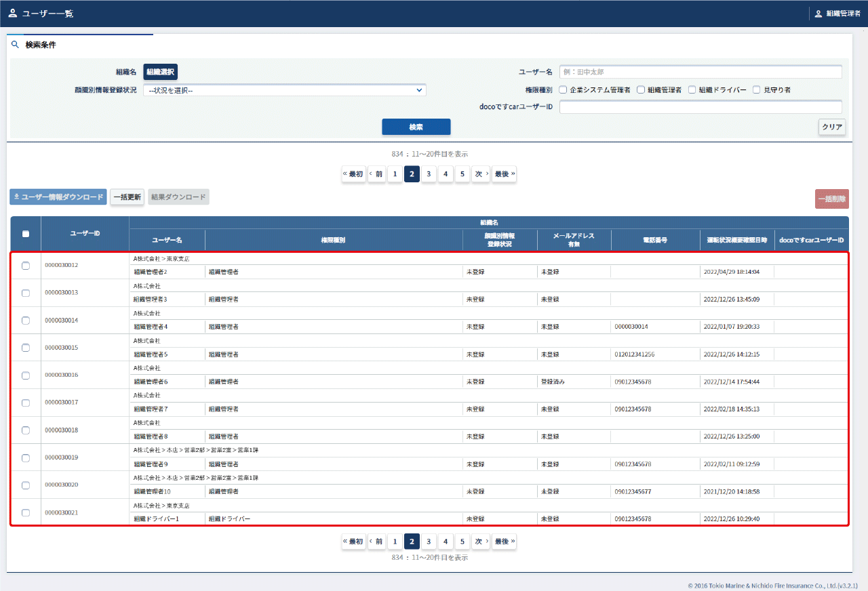Click the 組織管理者 account icon in header

tap(818, 14)
